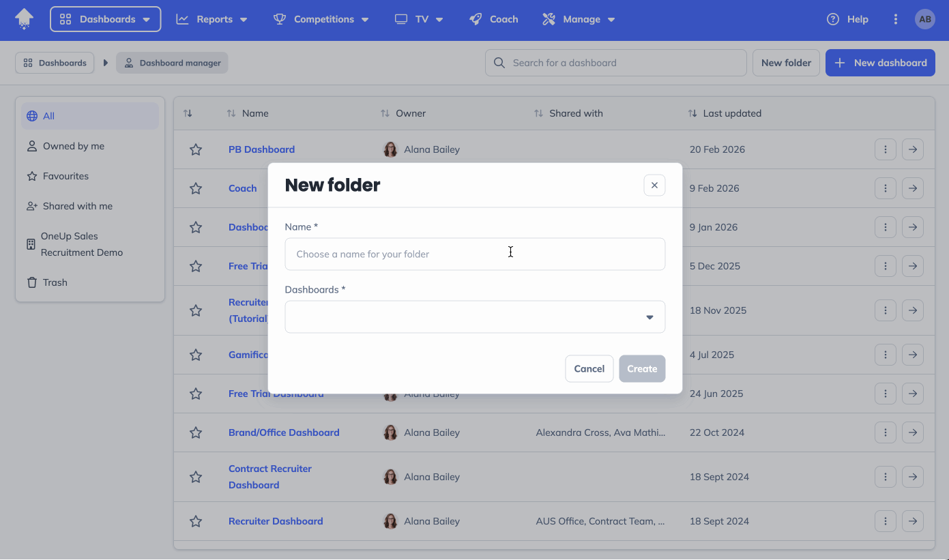The image size is (949, 560).
Task: Click the New dashboard button
Action: click(x=879, y=63)
